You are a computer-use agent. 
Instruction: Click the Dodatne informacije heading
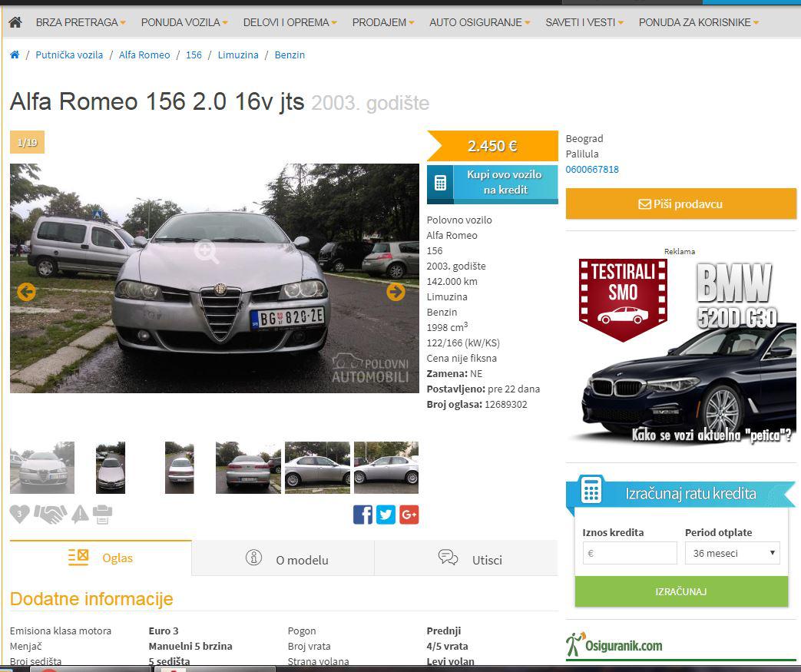pos(91,598)
